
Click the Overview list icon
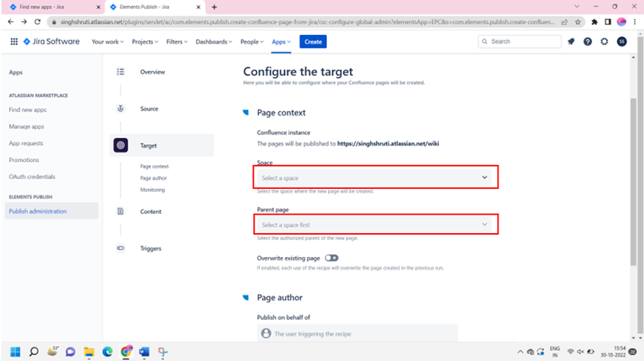pos(120,71)
